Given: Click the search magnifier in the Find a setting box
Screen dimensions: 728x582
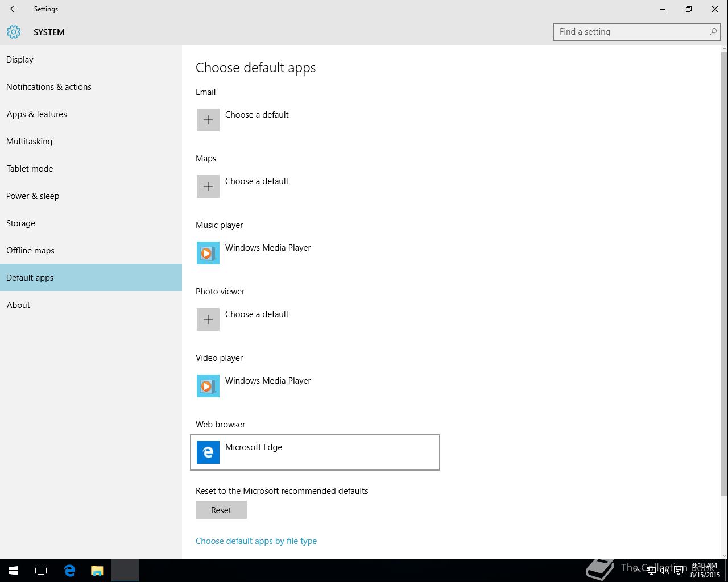Looking at the screenshot, I should 713,32.
